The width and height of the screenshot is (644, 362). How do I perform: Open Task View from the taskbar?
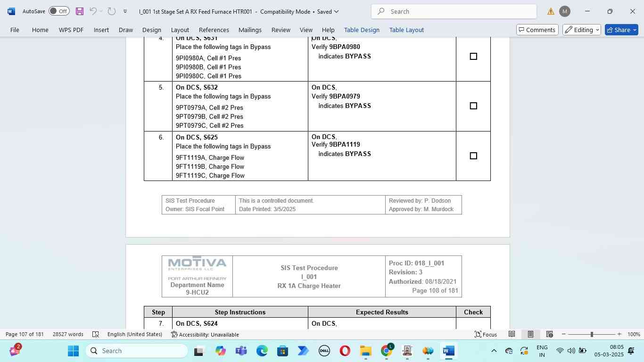pyautogui.click(x=199, y=351)
